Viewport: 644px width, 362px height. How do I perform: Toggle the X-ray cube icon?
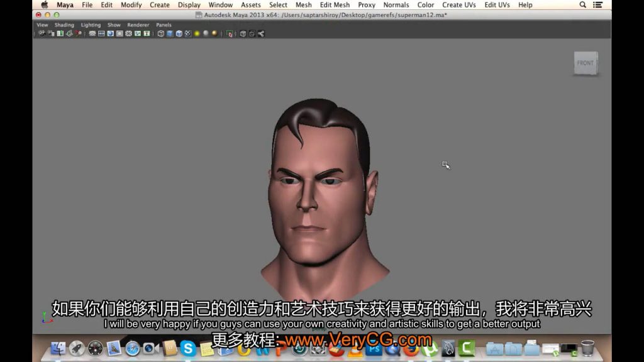(243, 34)
